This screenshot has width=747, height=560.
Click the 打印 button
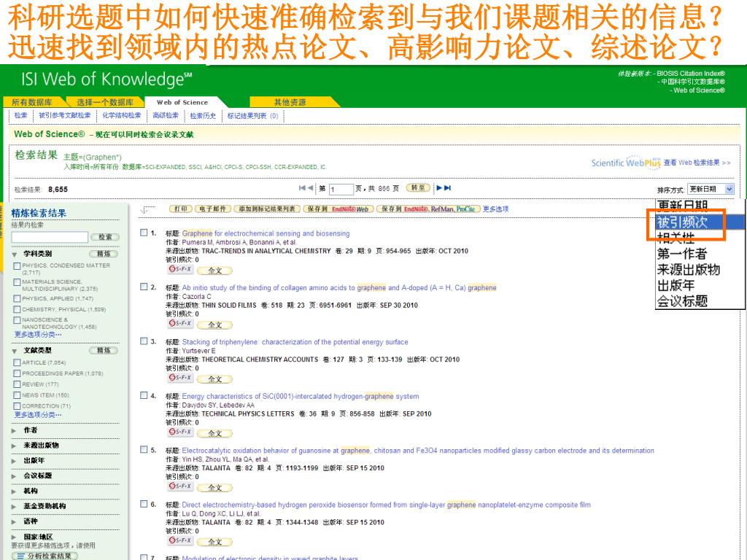click(181, 209)
